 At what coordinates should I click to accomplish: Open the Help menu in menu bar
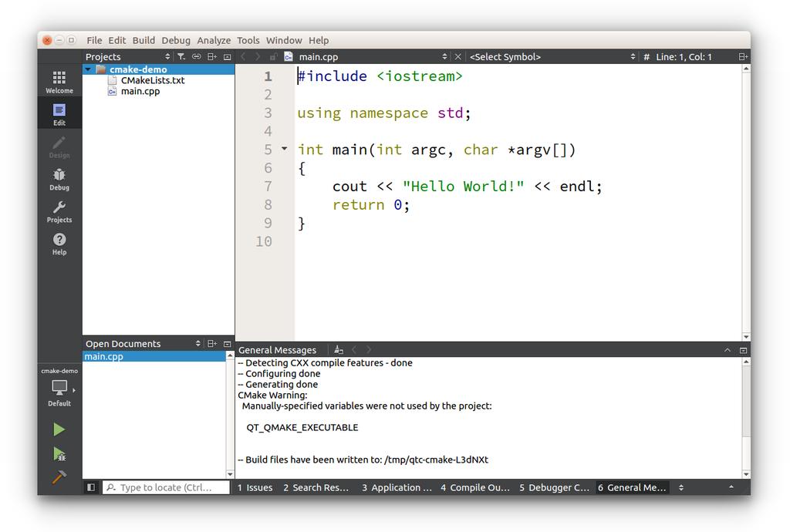[x=319, y=40]
